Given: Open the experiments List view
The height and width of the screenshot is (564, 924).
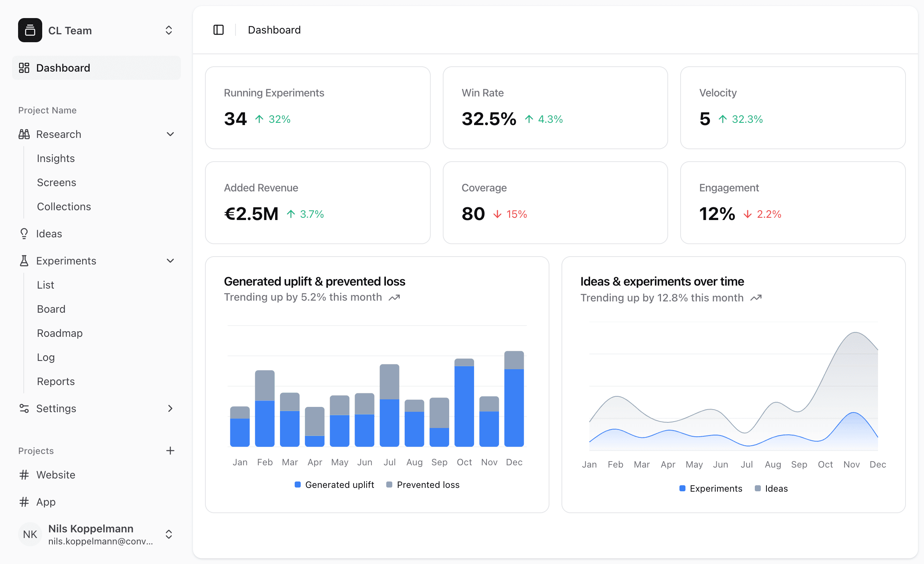Looking at the screenshot, I should (x=46, y=285).
